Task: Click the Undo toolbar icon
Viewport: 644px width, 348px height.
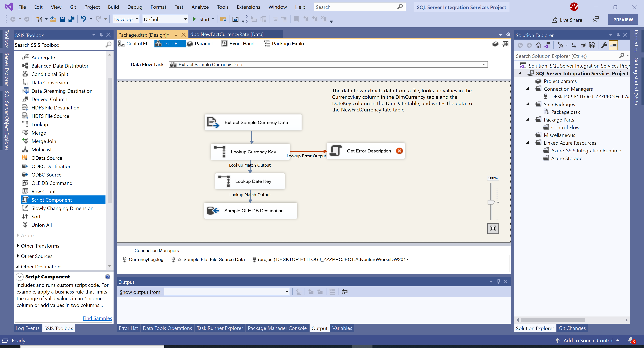Action: (x=84, y=19)
